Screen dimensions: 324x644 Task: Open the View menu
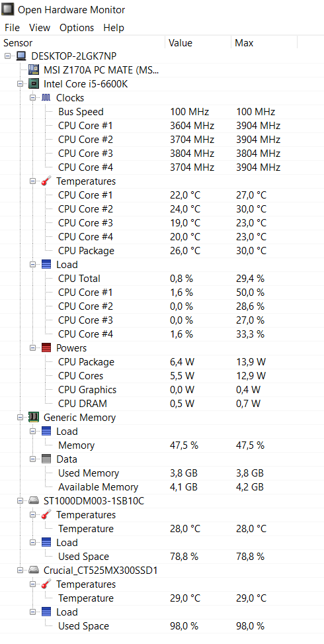40,28
